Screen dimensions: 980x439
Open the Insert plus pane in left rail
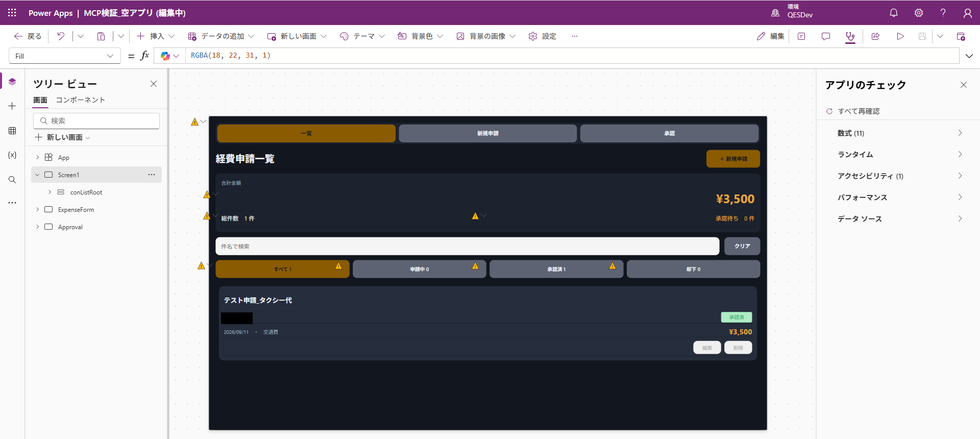point(12,106)
